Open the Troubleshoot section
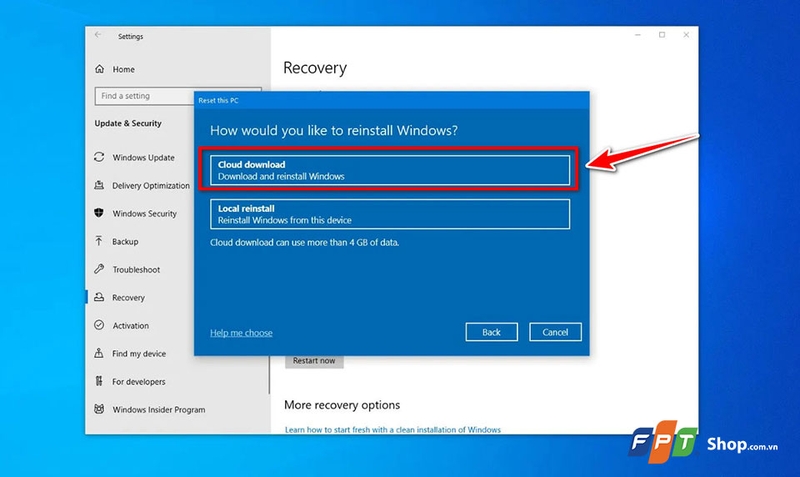This screenshot has width=800, height=477. (136, 270)
